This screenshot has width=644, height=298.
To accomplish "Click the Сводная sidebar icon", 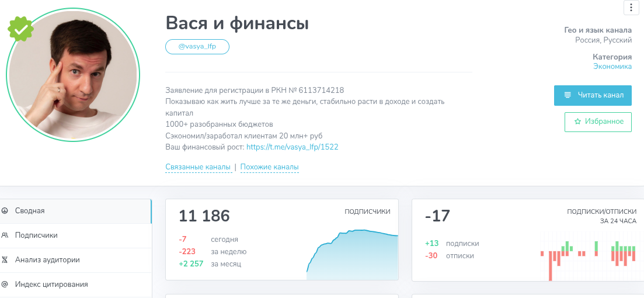I will (x=5, y=211).
